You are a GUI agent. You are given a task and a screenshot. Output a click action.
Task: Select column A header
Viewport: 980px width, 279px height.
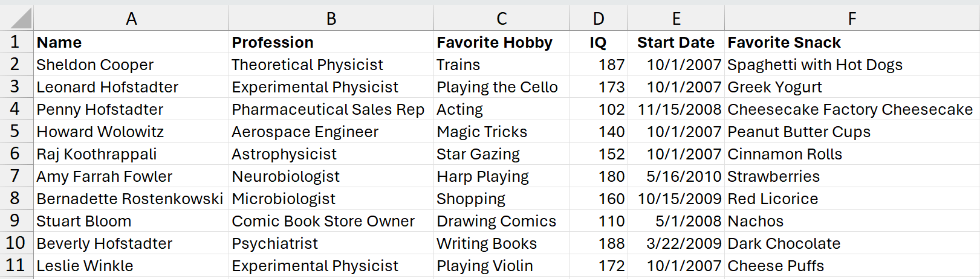131,19
